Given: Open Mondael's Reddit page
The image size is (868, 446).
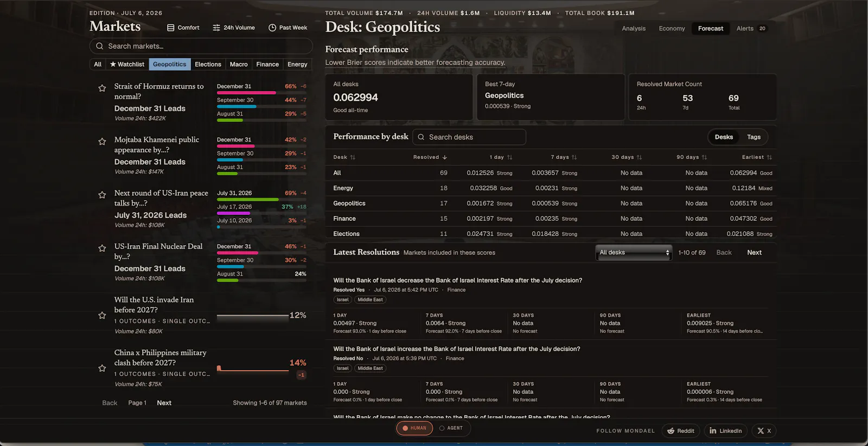Looking at the screenshot, I should click(x=680, y=431).
